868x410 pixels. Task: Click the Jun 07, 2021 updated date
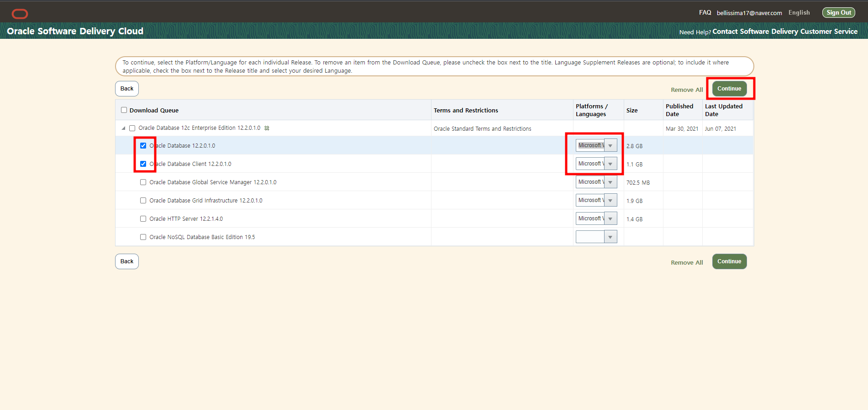(x=721, y=129)
